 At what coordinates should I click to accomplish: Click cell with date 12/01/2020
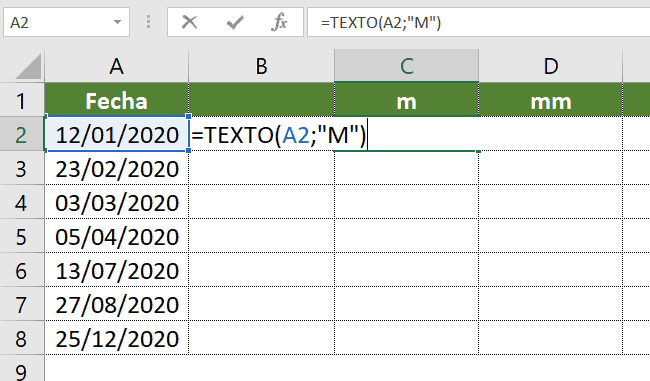pos(117,134)
